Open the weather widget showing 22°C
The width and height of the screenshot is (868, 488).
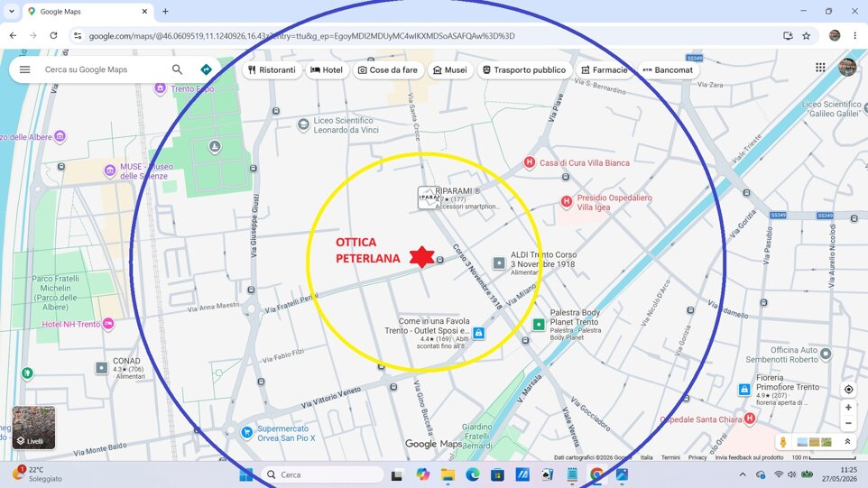pyautogui.click(x=36, y=474)
